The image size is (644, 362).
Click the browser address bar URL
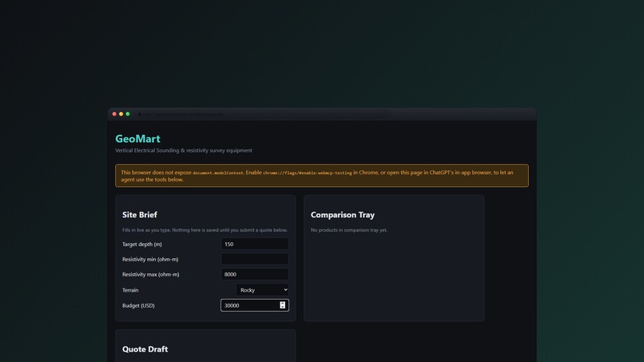tap(183, 114)
